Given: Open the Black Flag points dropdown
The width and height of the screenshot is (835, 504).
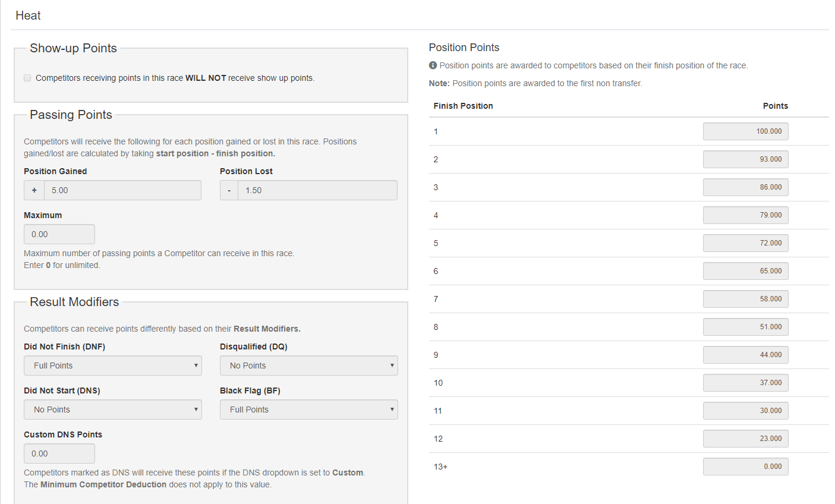Looking at the screenshot, I should pyautogui.click(x=308, y=409).
